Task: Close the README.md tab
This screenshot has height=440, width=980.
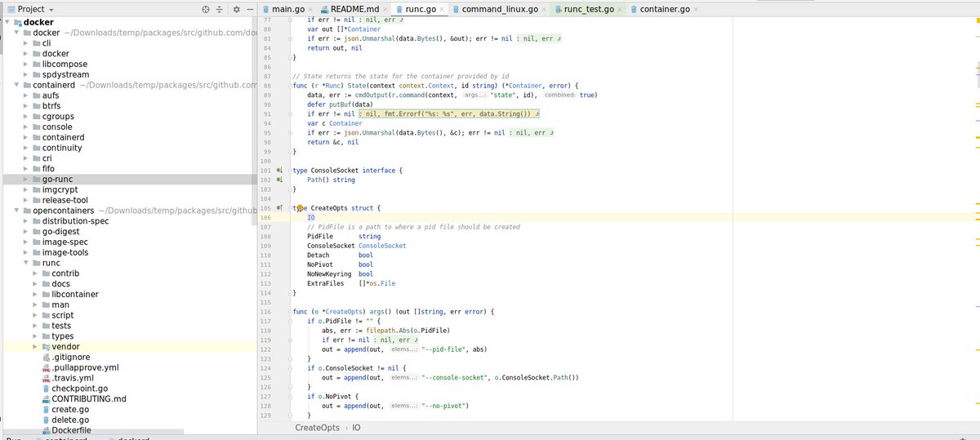Action: [x=385, y=9]
